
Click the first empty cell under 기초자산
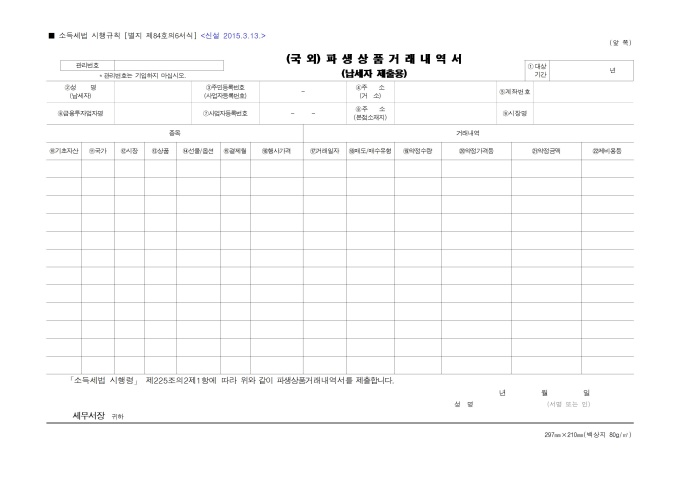[64, 168]
